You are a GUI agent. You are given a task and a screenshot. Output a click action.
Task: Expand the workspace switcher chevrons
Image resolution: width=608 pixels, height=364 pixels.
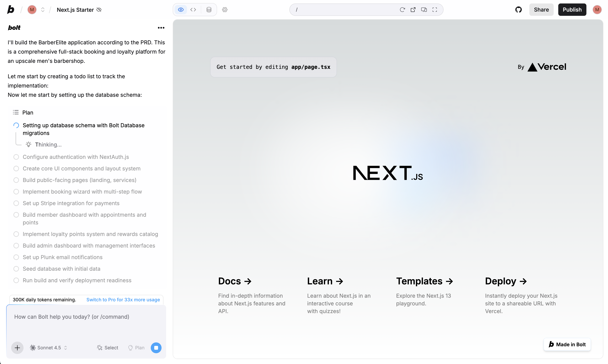click(43, 10)
